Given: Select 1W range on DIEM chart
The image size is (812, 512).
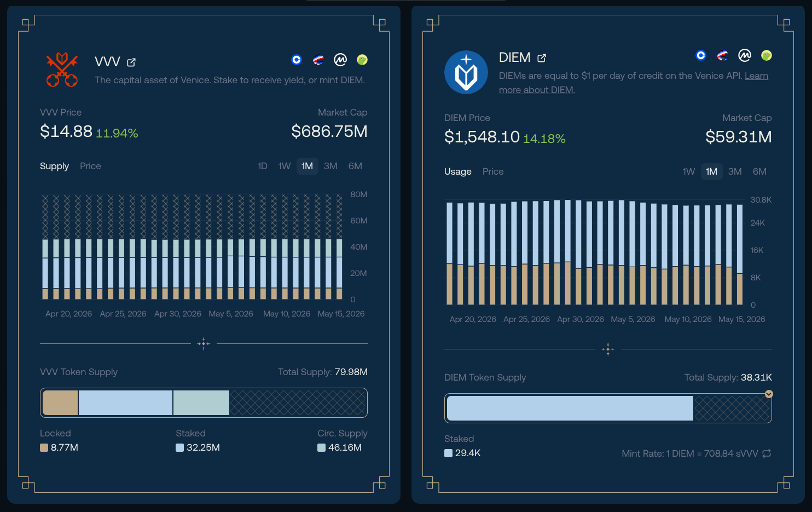Looking at the screenshot, I should pos(689,171).
